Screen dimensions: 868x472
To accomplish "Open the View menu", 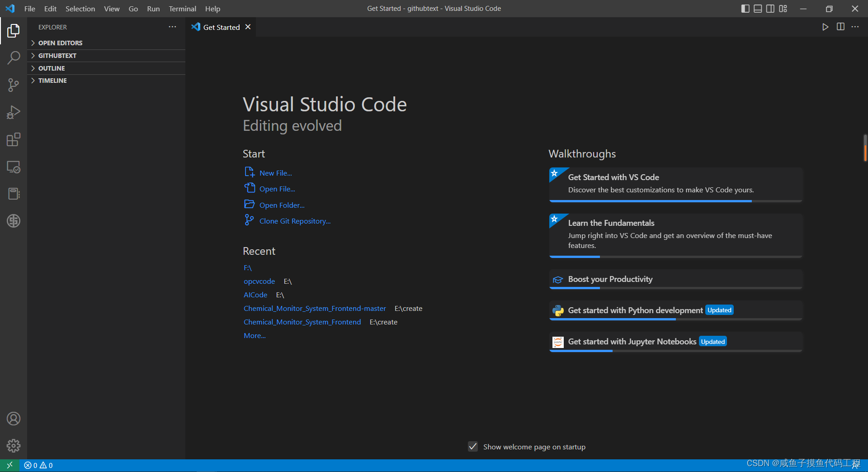I will point(112,9).
